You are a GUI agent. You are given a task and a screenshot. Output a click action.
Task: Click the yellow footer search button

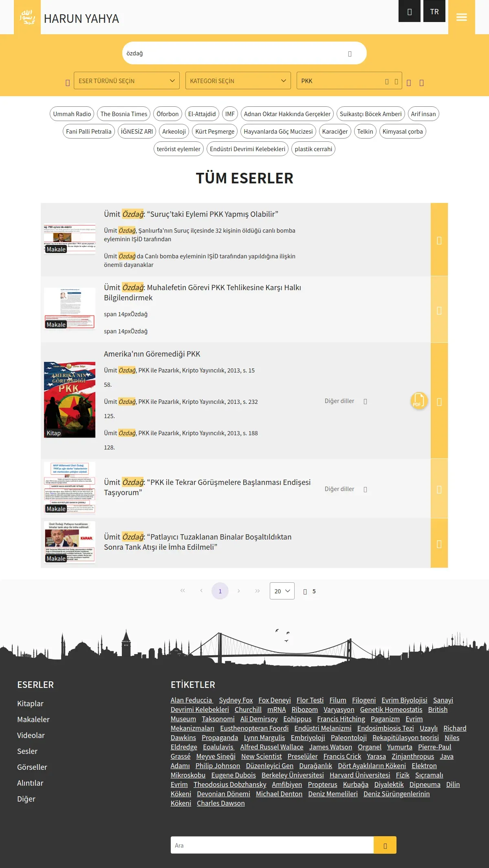click(x=385, y=845)
